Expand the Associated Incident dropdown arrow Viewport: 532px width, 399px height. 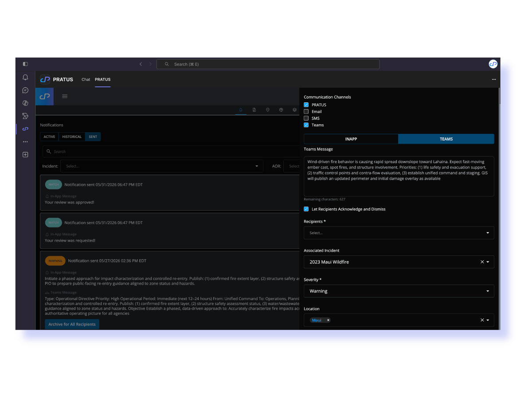[x=488, y=262]
